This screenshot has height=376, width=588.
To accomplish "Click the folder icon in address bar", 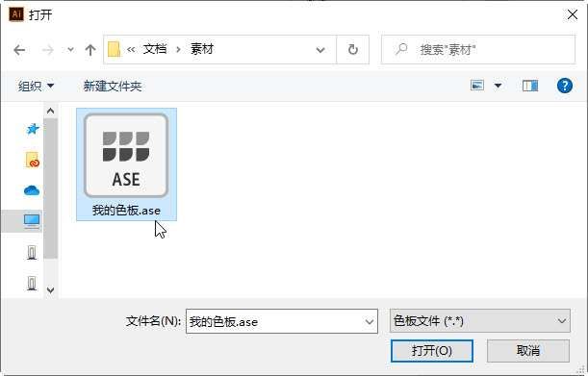I will coord(114,49).
